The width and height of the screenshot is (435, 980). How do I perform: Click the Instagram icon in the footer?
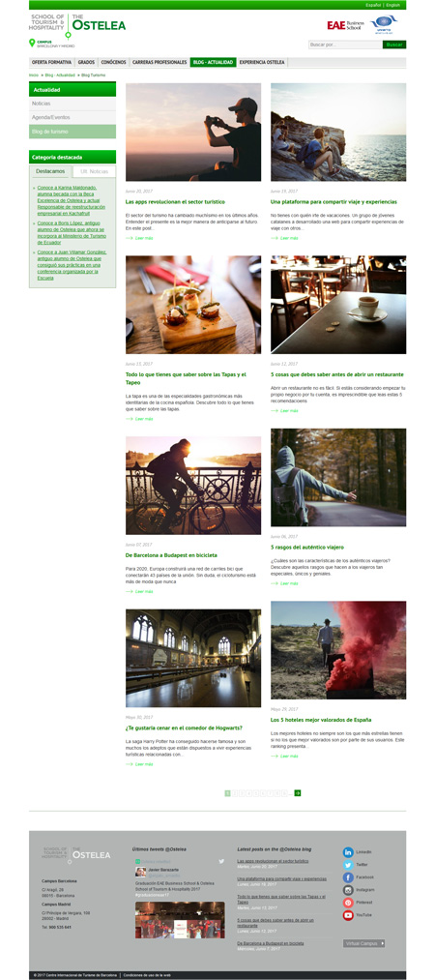click(x=348, y=890)
